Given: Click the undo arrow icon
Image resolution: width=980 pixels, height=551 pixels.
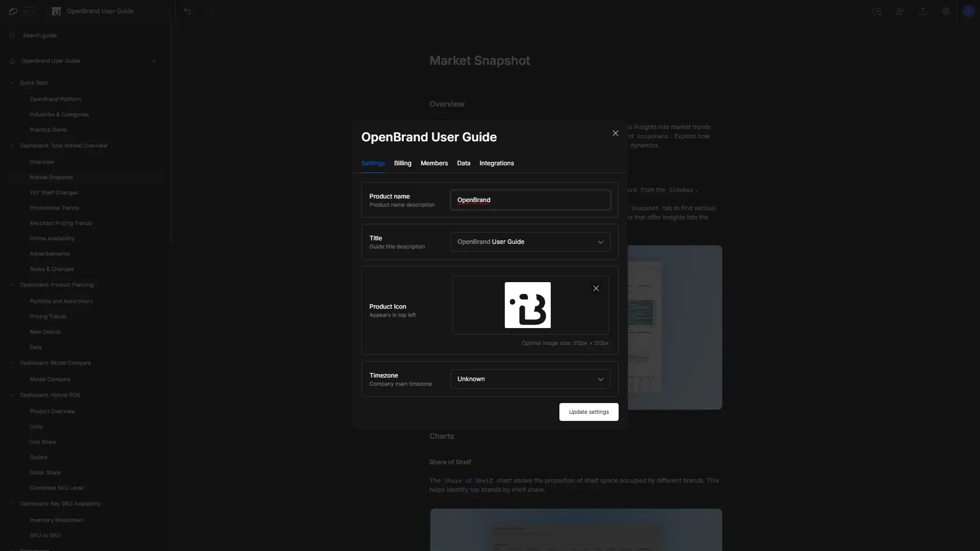Looking at the screenshot, I should [187, 11].
